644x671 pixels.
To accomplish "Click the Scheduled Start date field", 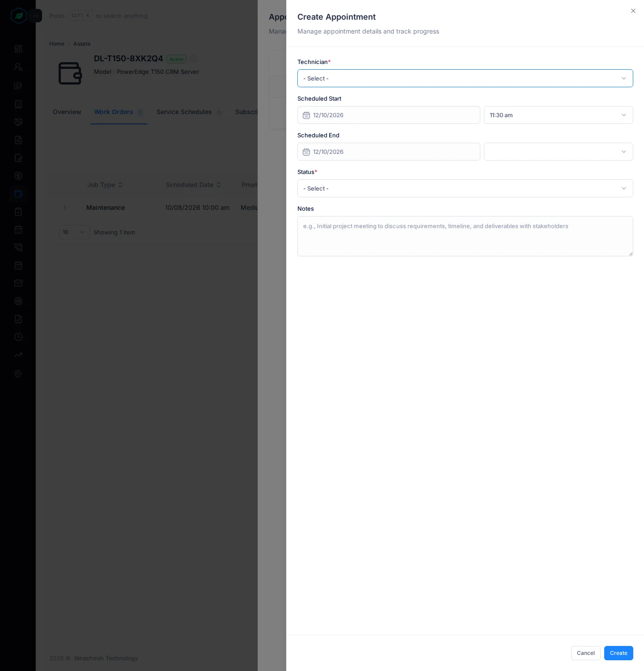I will [x=389, y=115].
